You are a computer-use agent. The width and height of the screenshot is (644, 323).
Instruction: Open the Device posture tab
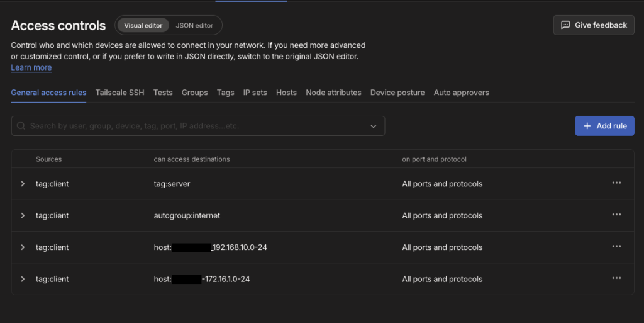(397, 93)
